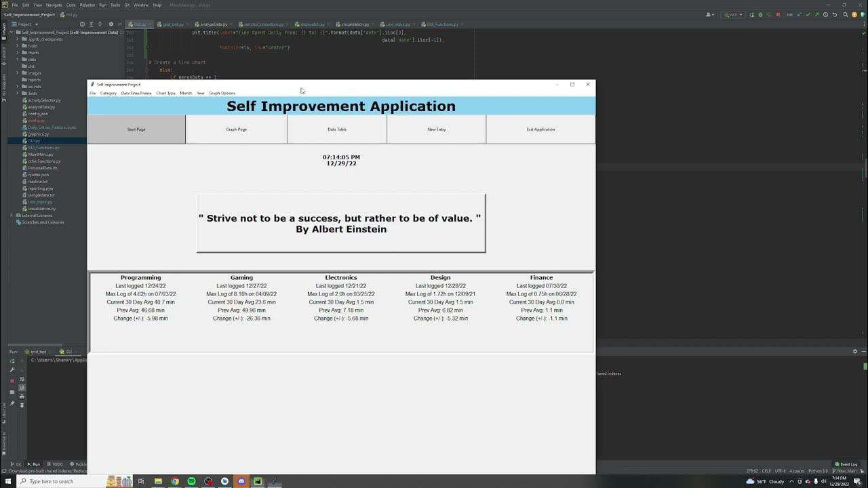
Task: Select the Start Page button
Action: [136, 129]
